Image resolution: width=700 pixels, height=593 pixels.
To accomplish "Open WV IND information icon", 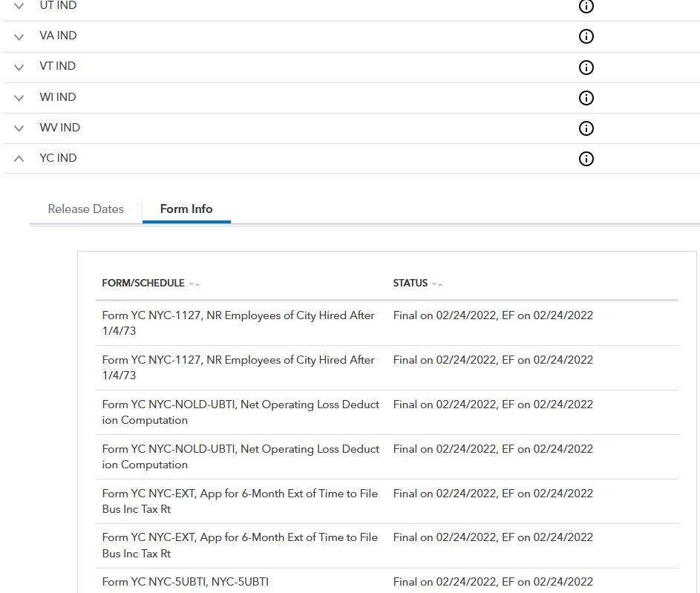I will 586,128.
